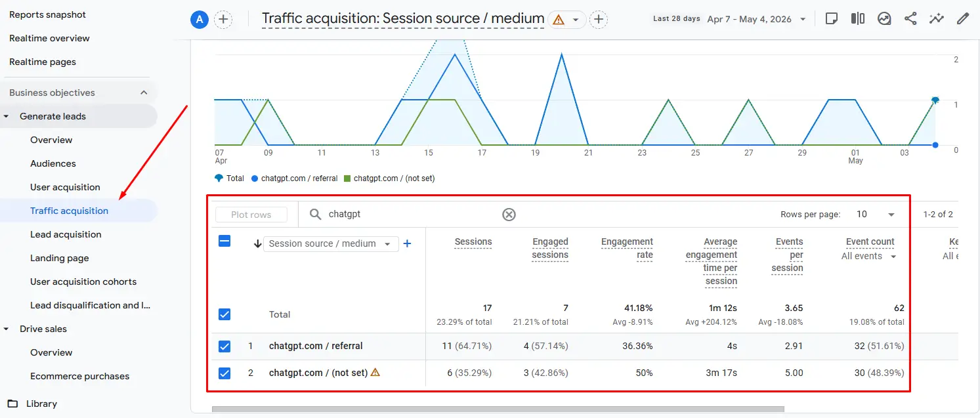Click the note/annotations icon in the top toolbar
The image size is (980, 418).
click(x=832, y=19)
